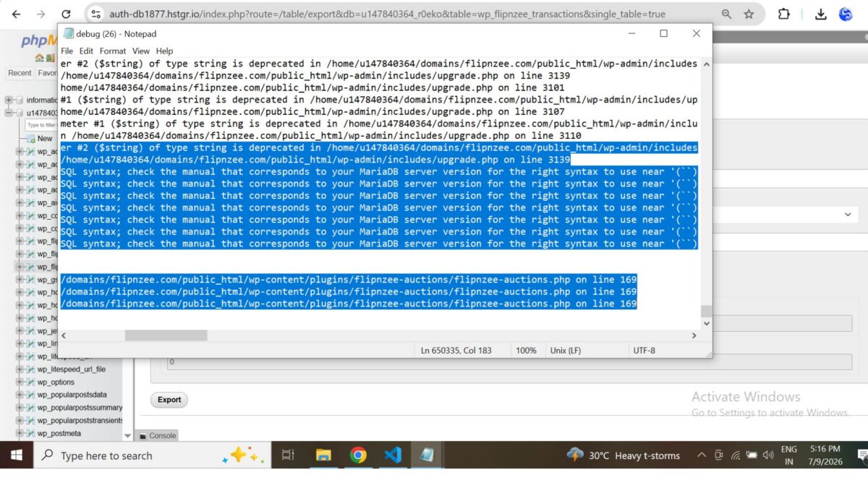868x488 pixels.
Task: Expand the wp_postmeta table node
Action: point(20,434)
